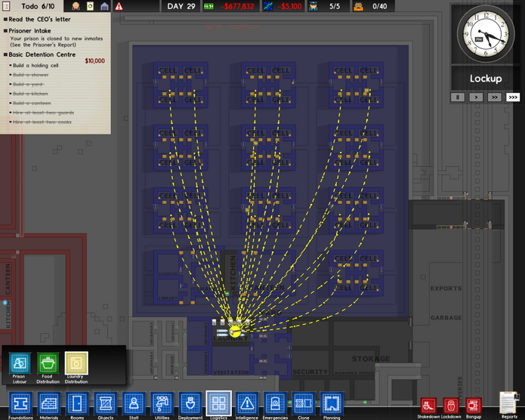Click the cash icon beside -$677,832
The width and height of the screenshot is (525, 420).
[209, 6]
